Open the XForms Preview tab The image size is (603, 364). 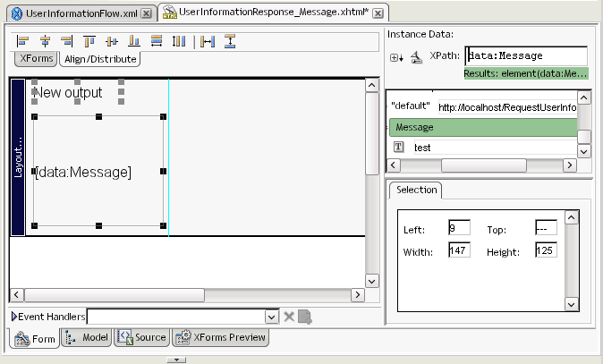pyautogui.click(x=221, y=337)
